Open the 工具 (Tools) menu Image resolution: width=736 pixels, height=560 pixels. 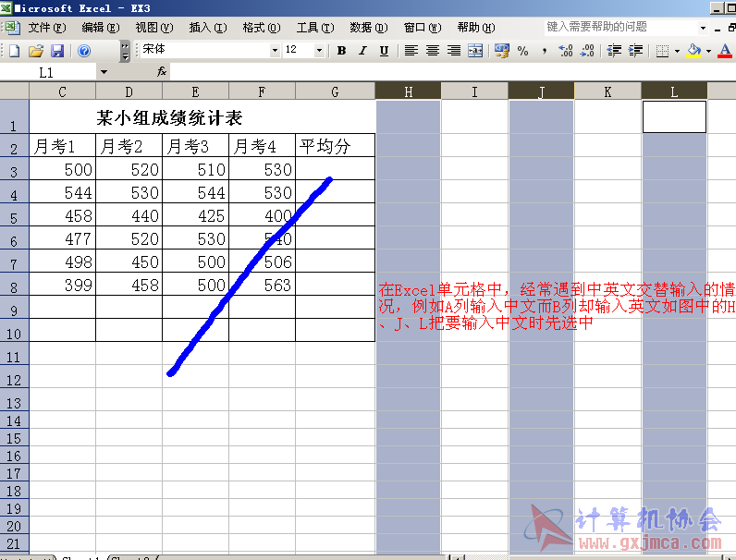(315, 28)
